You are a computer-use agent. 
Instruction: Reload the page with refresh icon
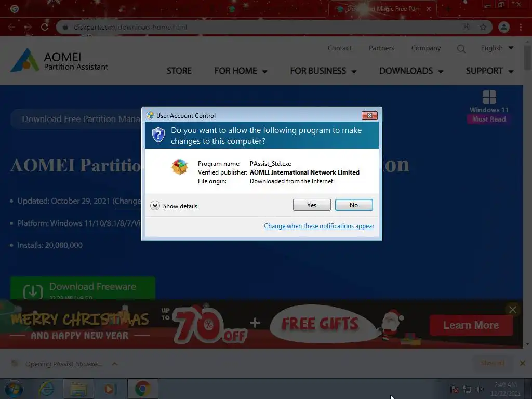click(x=45, y=27)
